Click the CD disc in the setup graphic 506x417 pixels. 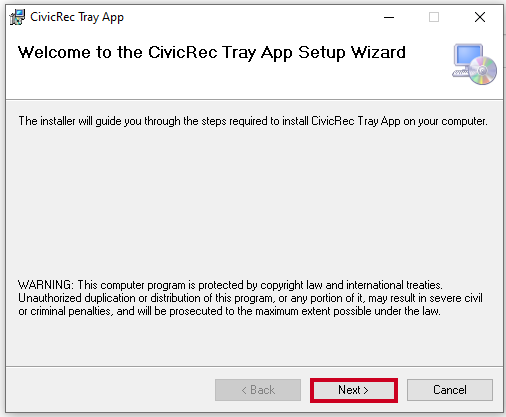(483, 70)
